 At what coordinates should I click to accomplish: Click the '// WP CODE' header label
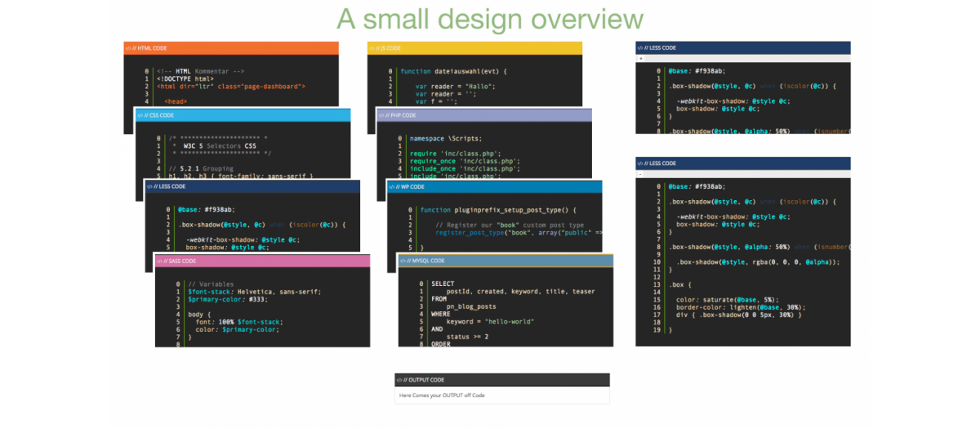[410, 187]
